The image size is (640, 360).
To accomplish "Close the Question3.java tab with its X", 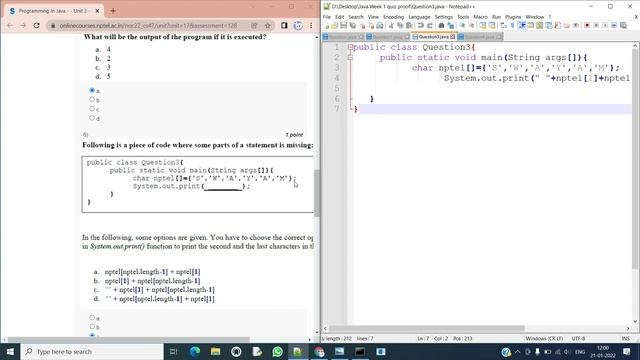I will (453, 37).
